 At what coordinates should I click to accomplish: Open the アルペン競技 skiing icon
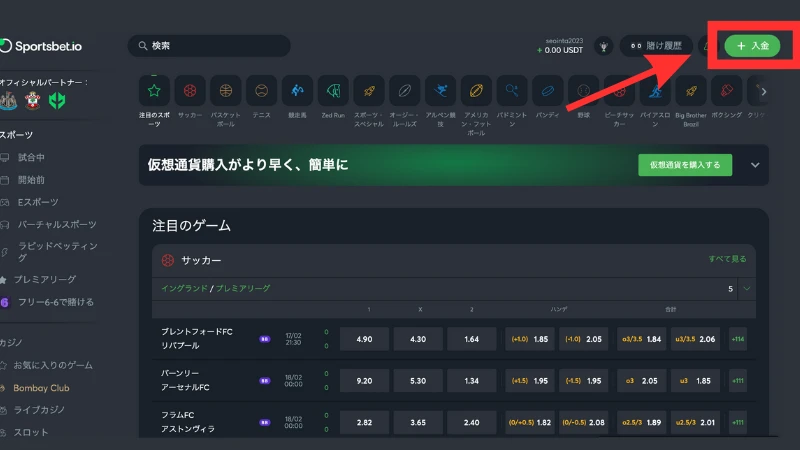point(440,91)
